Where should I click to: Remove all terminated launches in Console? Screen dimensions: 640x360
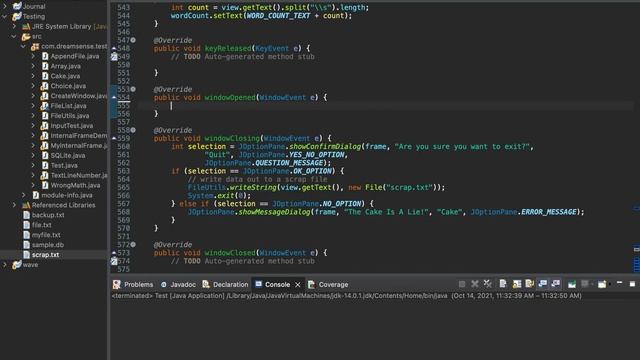488,284
